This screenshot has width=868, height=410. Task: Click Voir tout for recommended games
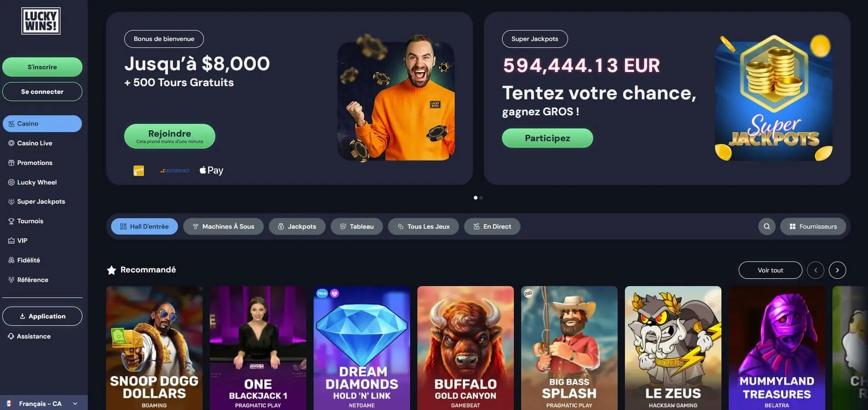770,270
